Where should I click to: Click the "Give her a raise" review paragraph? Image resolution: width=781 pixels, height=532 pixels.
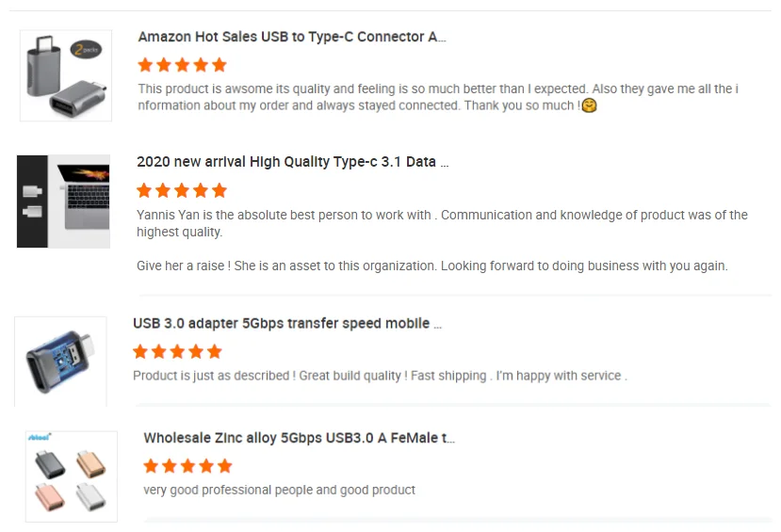point(431,266)
